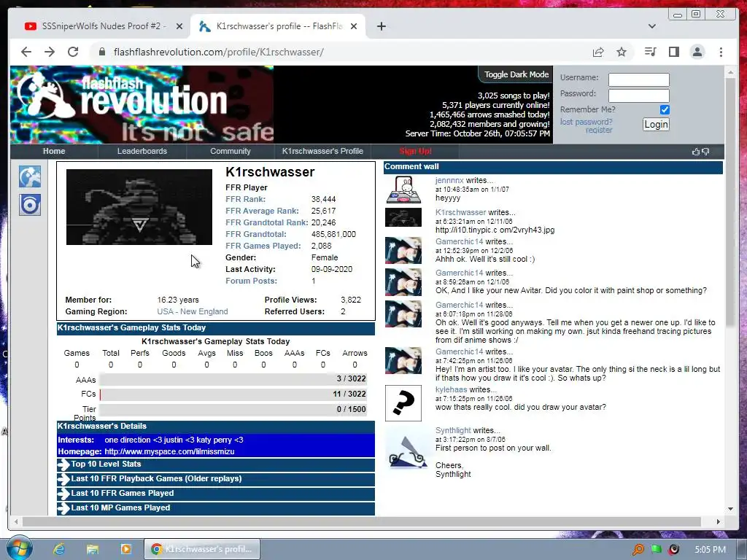Expand the Top 10 Level Stats section
Viewport: 747px width, 560px height.
[x=216, y=464]
